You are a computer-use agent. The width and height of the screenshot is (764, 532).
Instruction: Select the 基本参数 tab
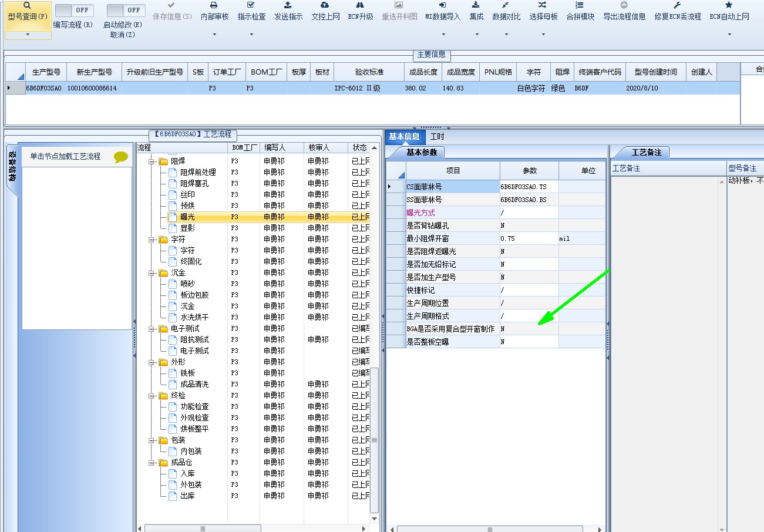(422, 152)
